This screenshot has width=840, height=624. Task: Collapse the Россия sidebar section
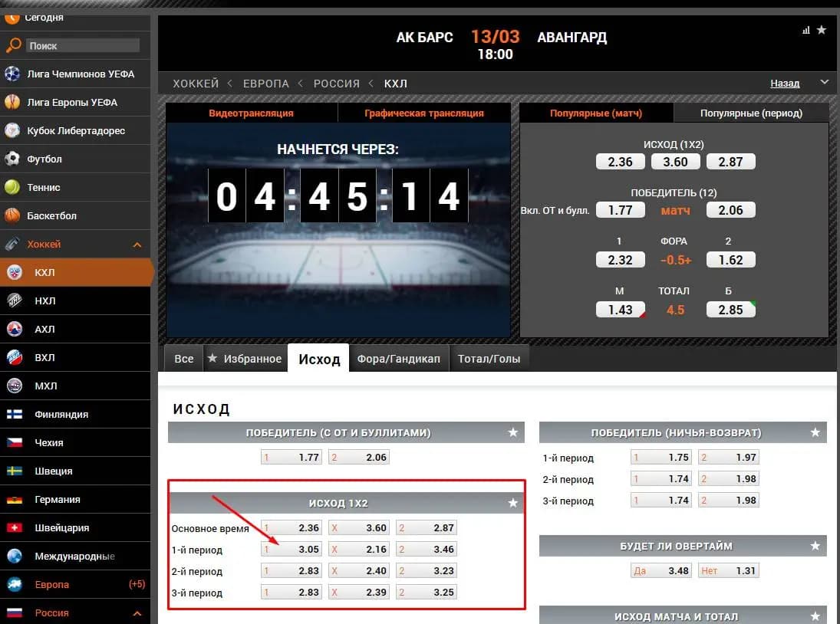pyautogui.click(x=137, y=613)
